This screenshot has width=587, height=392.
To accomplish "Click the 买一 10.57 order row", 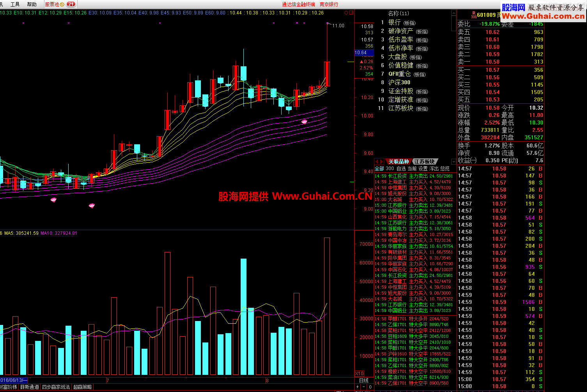I will point(500,70).
